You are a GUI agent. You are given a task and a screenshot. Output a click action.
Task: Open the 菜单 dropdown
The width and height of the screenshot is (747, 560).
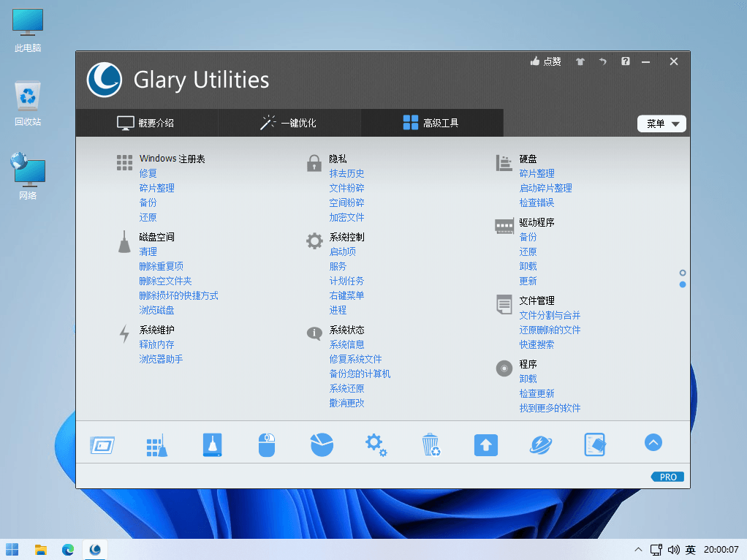pos(661,124)
